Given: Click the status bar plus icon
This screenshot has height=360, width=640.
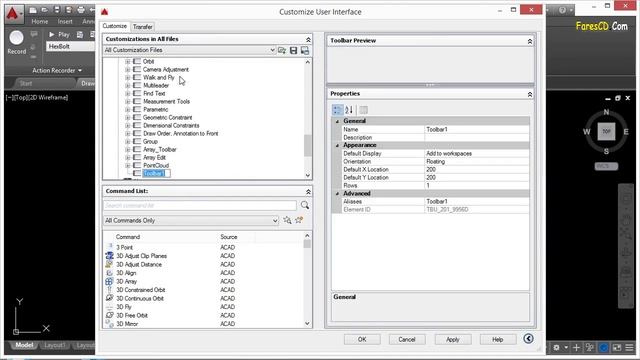Looking at the screenshot, I should pyautogui.click(x=576, y=348).
